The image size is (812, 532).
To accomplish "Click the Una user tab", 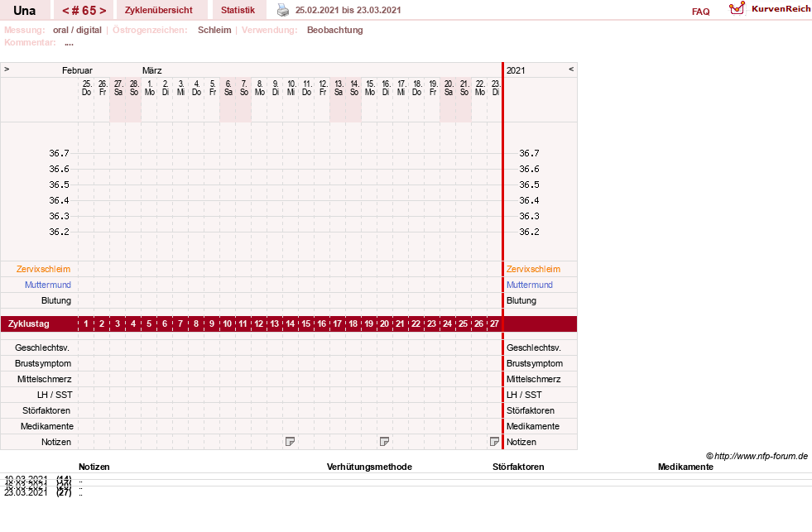I will [24, 11].
